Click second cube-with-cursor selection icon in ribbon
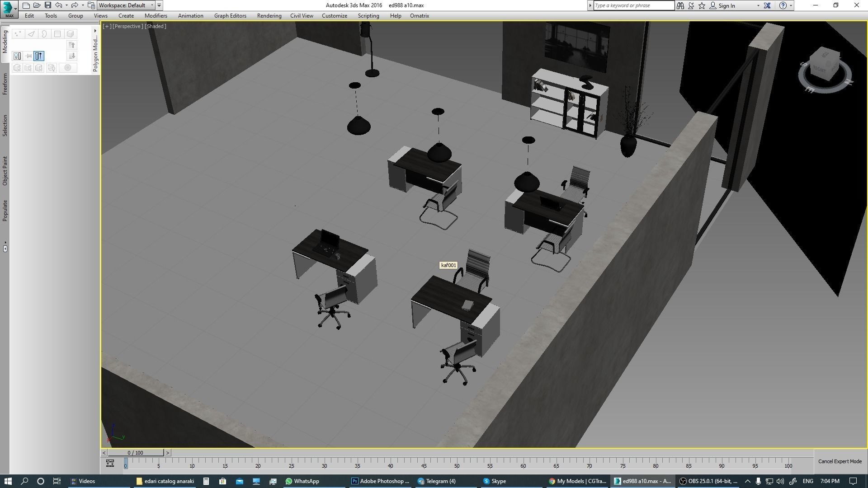 coord(28,68)
